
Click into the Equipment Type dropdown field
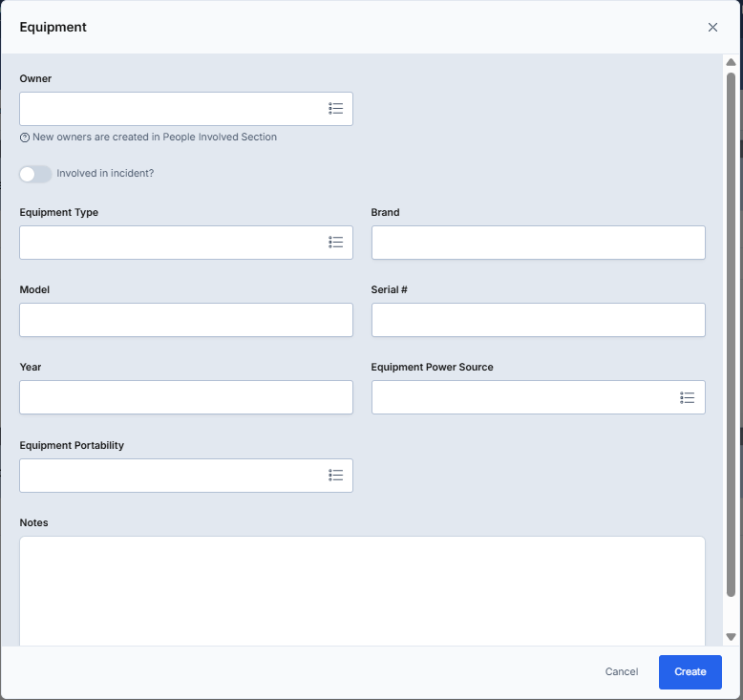186,243
